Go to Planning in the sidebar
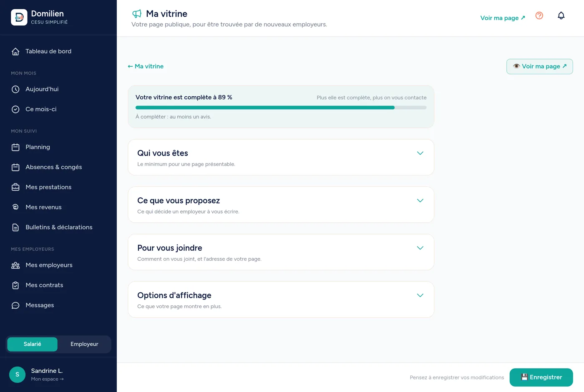Image resolution: width=584 pixels, height=392 pixels. click(58, 147)
